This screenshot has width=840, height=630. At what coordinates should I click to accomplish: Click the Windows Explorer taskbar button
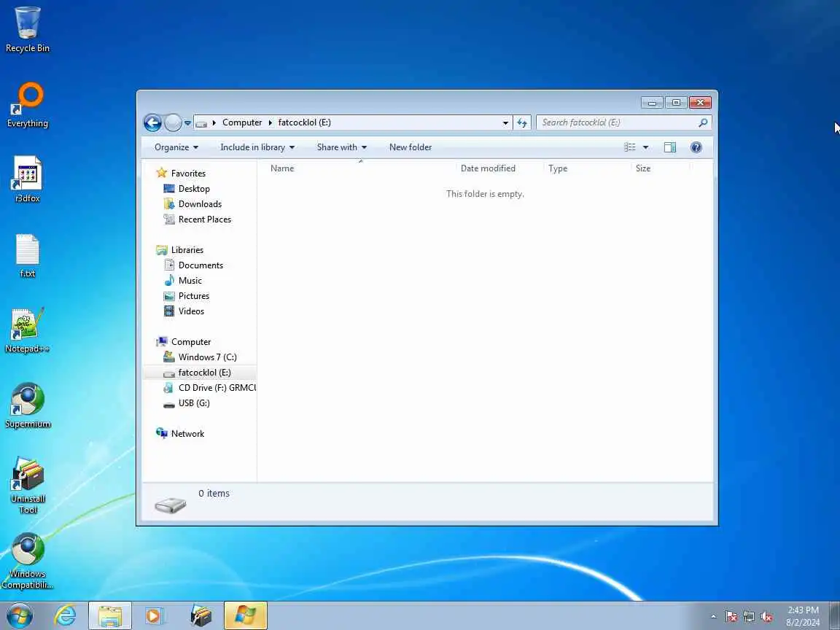pyautogui.click(x=110, y=616)
